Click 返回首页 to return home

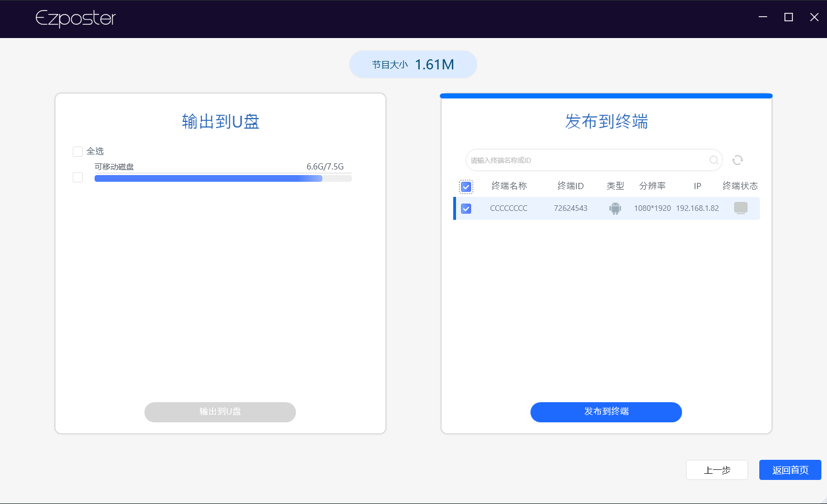tap(790, 470)
